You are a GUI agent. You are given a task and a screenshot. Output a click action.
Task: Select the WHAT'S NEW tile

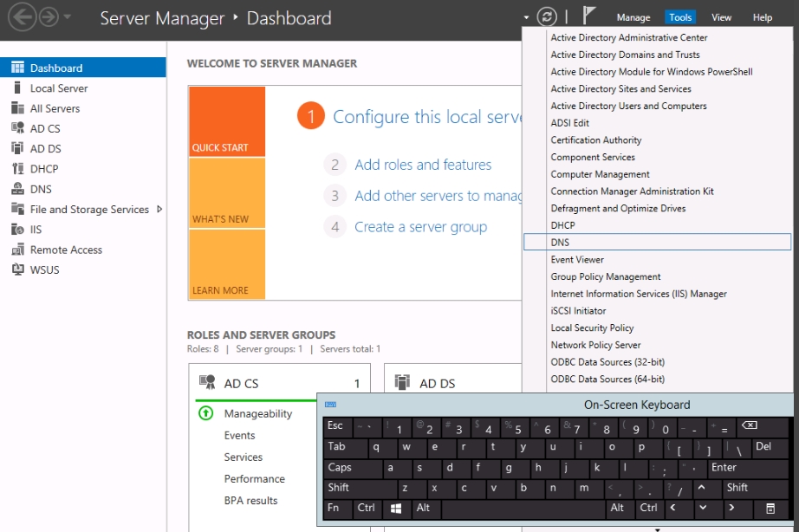pos(227,192)
